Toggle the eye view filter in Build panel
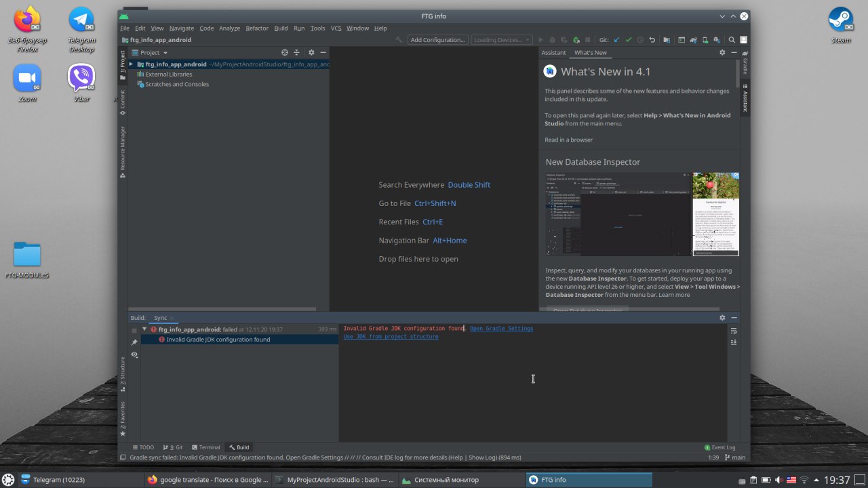This screenshot has width=868, height=488. tap(134, 354)
